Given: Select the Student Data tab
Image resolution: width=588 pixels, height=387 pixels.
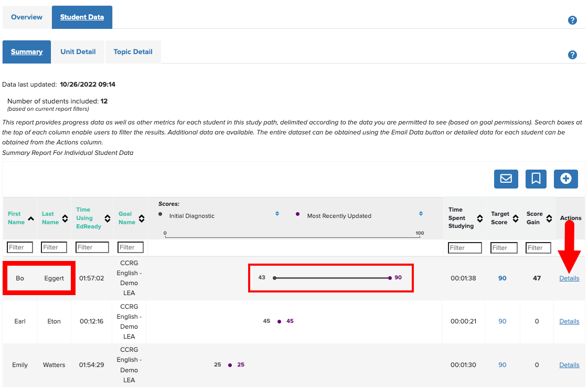Looking at the screenshot, I should point(82,17).
